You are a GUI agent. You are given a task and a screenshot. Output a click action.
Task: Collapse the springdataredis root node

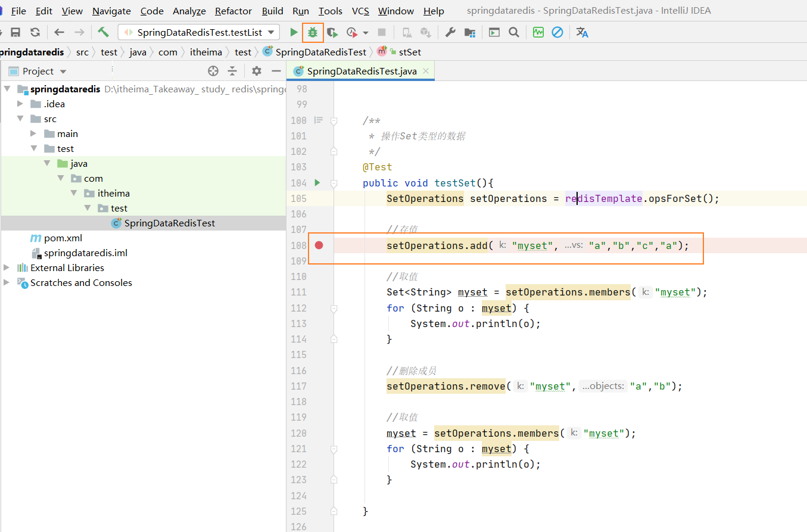[x=7, y=89]
